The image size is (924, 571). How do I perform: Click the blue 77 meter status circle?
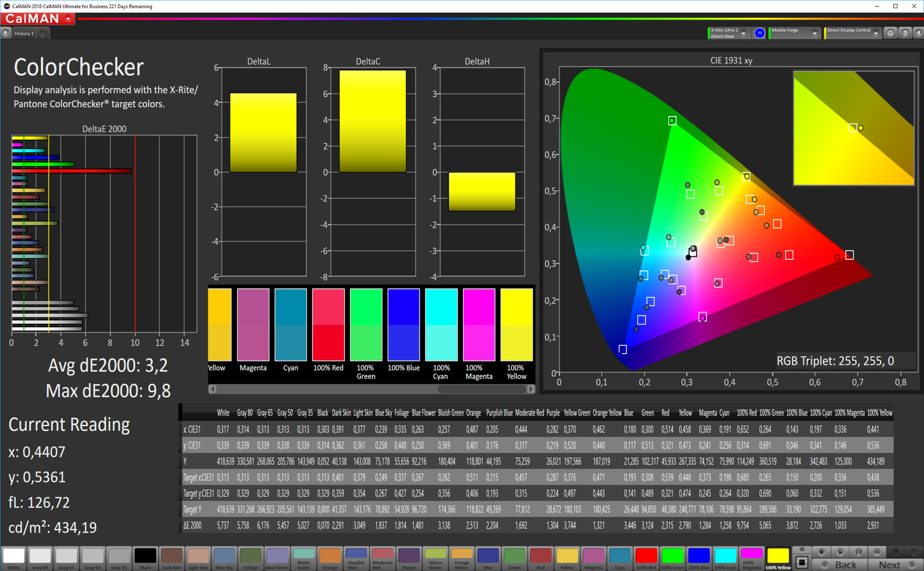[x=759, y=33]
